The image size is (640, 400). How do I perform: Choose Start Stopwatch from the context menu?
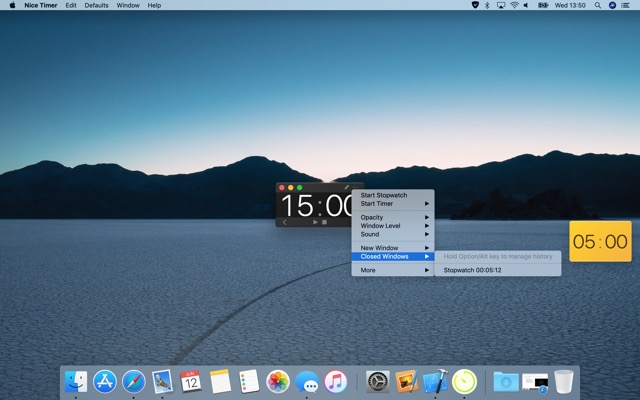tap(393, 195)
